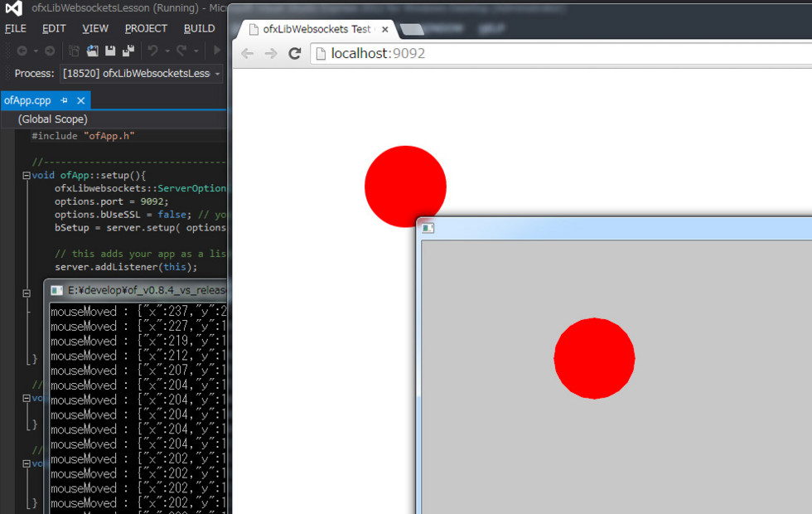Image resolution: width=812 pixels, height=514 pixels.
Task: Open the (Global Scope) dropdown
Action: 115,119
